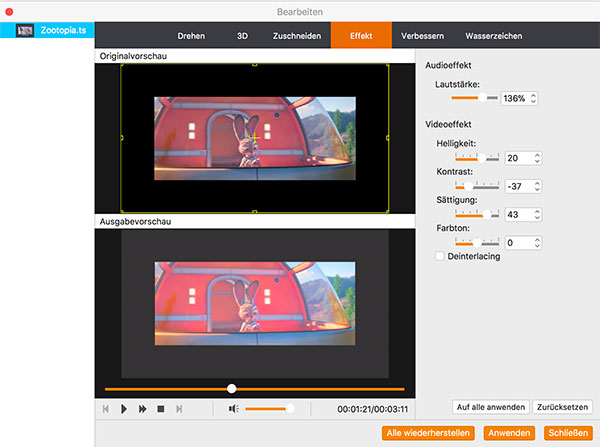This screenshot has height=447, width=600.
Task: Click the Kontrast stepper arrows
Action: (x=537, y=186)
